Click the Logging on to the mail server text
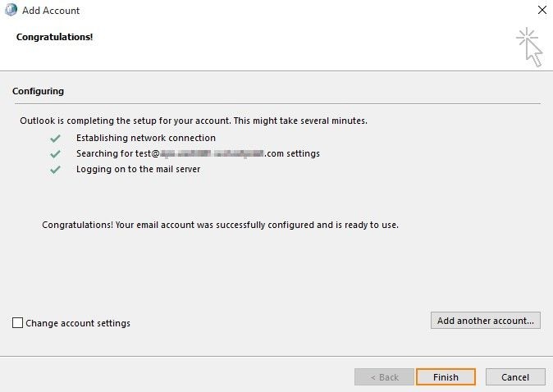553x392 pixels. coord(138,170)
